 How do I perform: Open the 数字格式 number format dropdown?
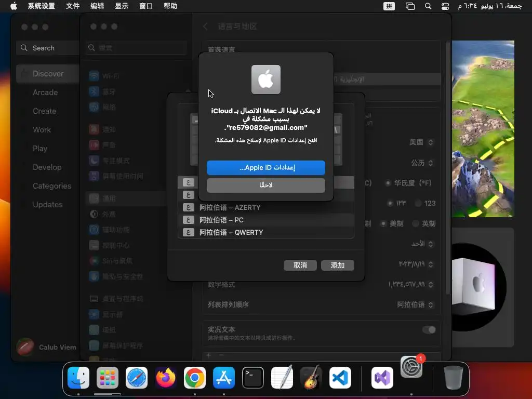click(x=410, y=285)
